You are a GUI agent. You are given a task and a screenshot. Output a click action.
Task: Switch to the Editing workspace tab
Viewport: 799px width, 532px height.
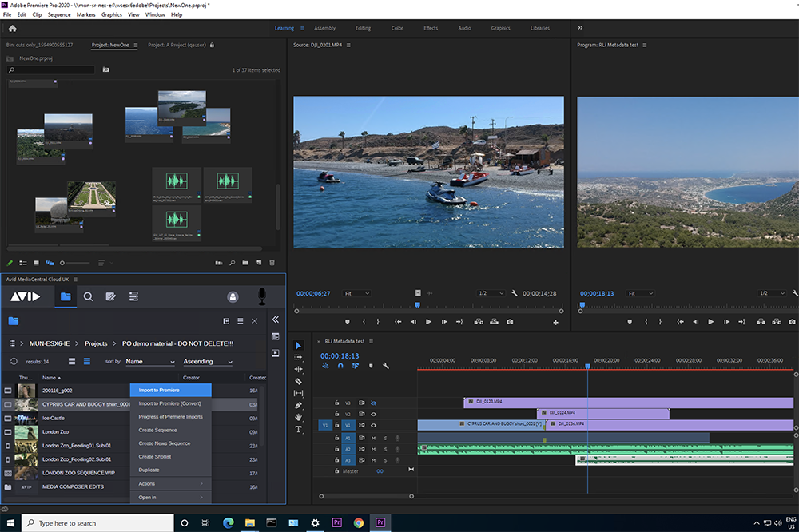click(363, 27)
